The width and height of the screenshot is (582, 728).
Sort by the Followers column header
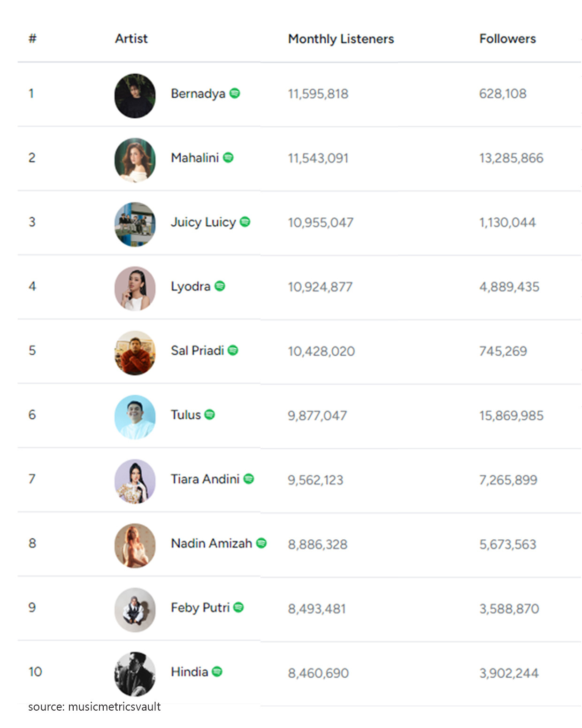[507, 38]
